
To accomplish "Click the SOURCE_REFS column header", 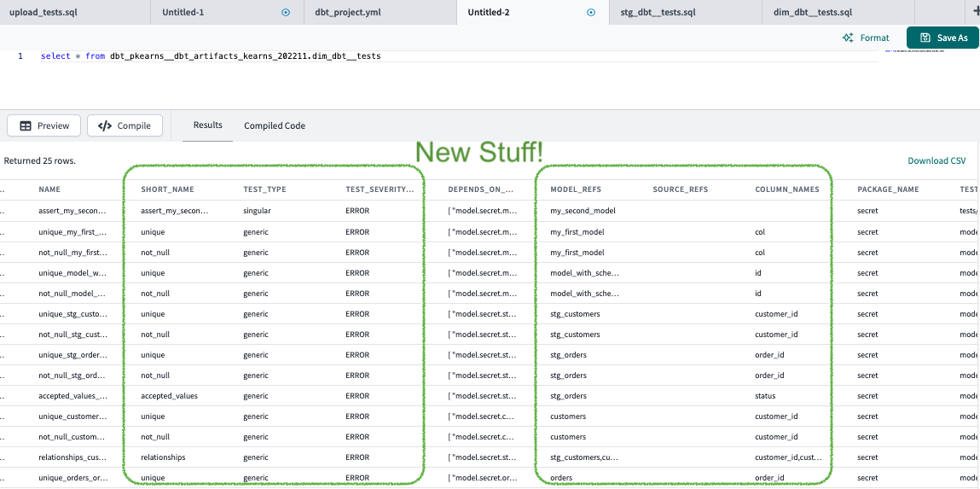I will [680, 189].
